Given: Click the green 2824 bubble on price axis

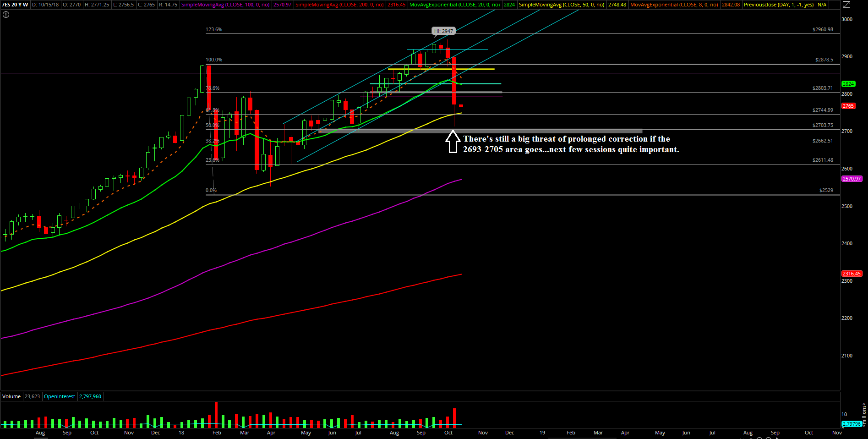Looking at the screenshot, I should click(x=848, y=84).
